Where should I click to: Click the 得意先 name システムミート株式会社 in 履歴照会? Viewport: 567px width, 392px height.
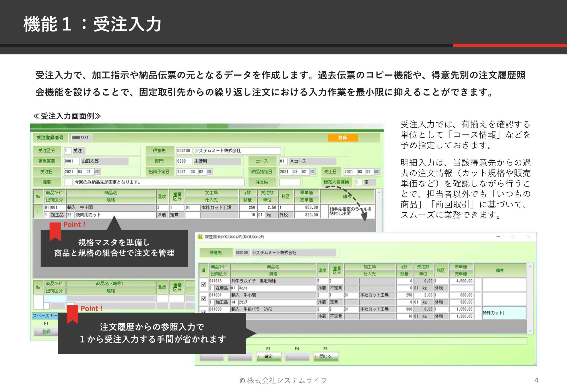(x=294, y=253)
